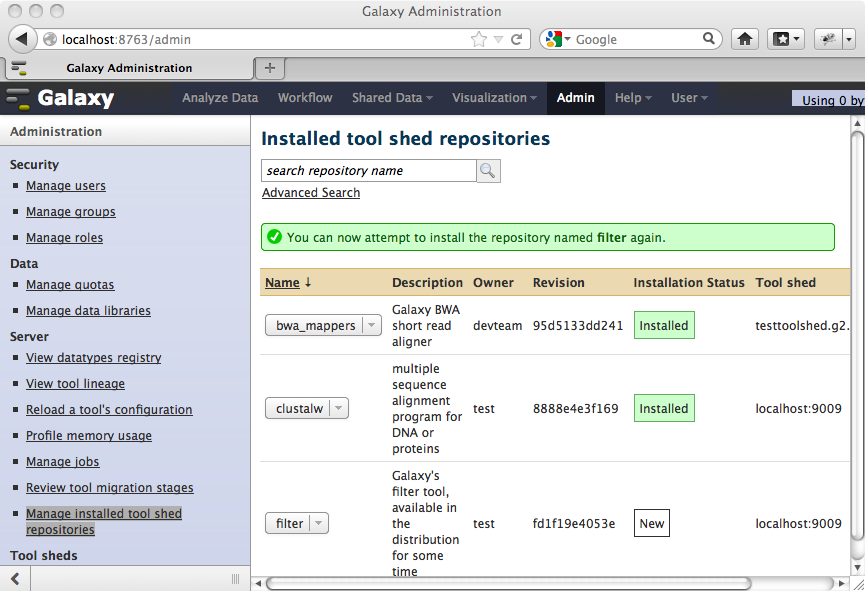The width and height of the screenshot is (865, 591).
Task: Click the repository search magnifier button
Action: click(488, 171)
